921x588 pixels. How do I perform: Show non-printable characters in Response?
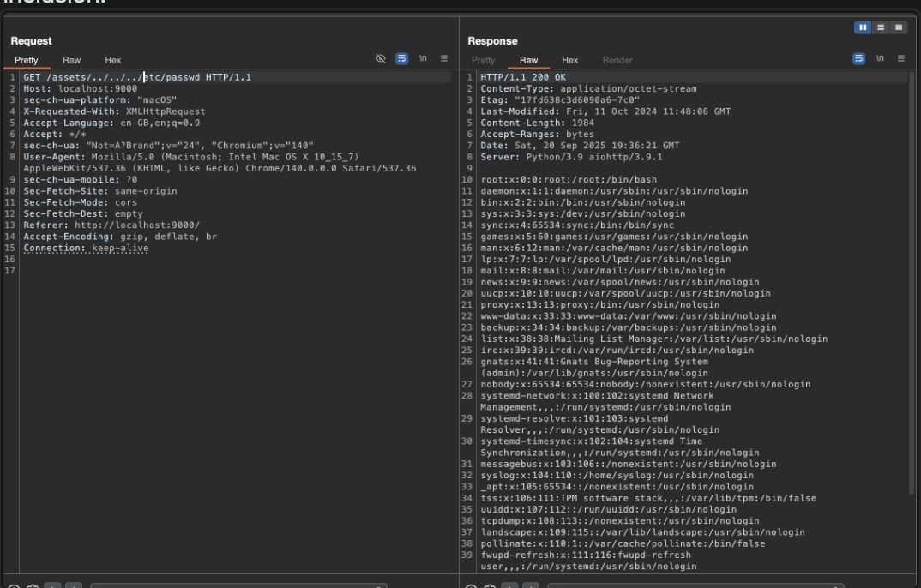tap(881, 60)
